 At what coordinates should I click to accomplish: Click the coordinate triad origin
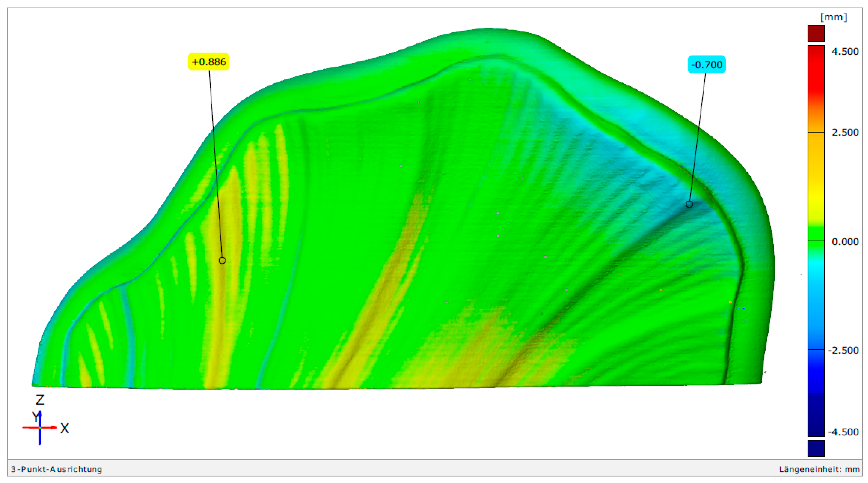click(x=40, y=428)
